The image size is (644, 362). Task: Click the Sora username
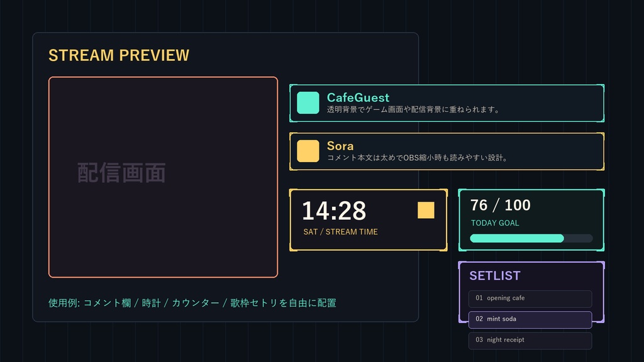coord(340,146)
